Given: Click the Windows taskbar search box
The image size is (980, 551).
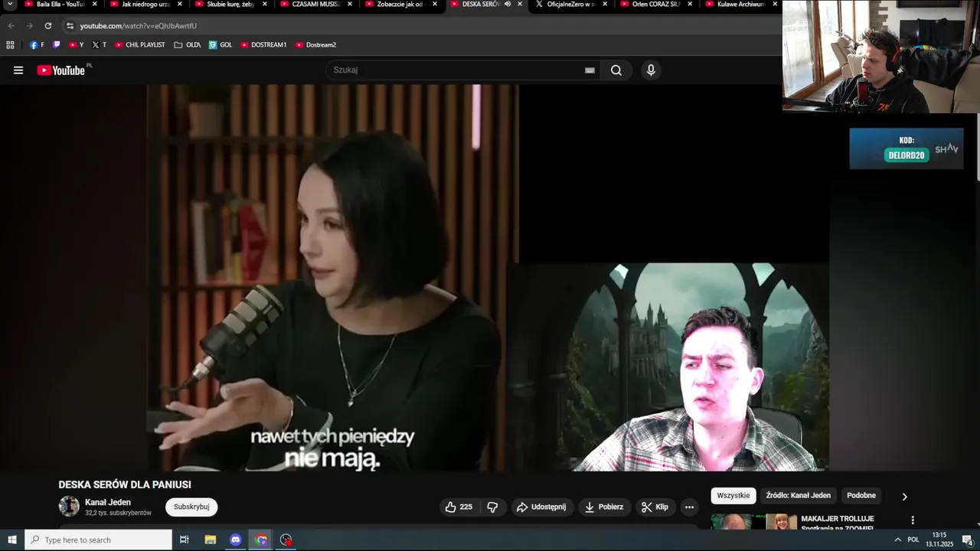Looking at the screenshot, I should (x=98, y=540).
